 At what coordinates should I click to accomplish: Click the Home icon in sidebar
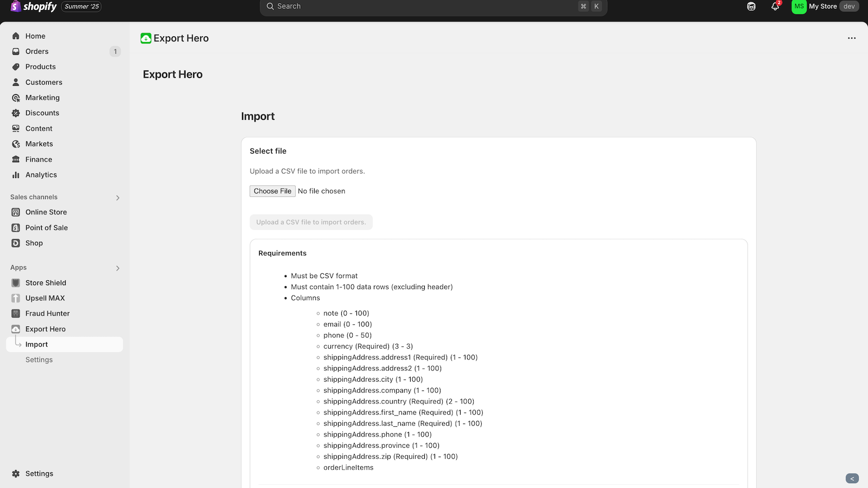16,36
